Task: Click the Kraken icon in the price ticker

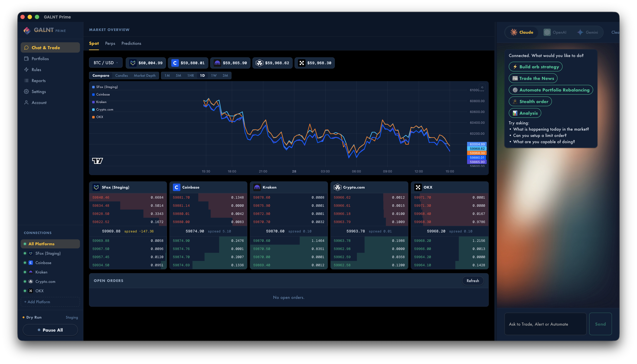Action: pyautogui.click(x=217, y=63)
